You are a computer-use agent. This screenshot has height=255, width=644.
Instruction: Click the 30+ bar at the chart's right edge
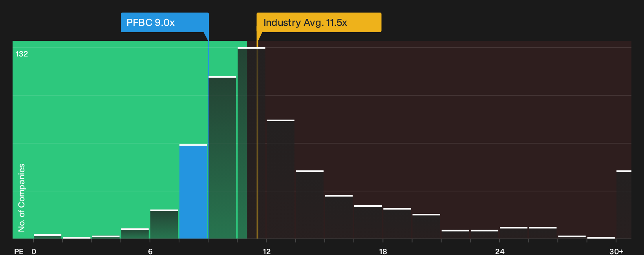[x=624, y=204]
